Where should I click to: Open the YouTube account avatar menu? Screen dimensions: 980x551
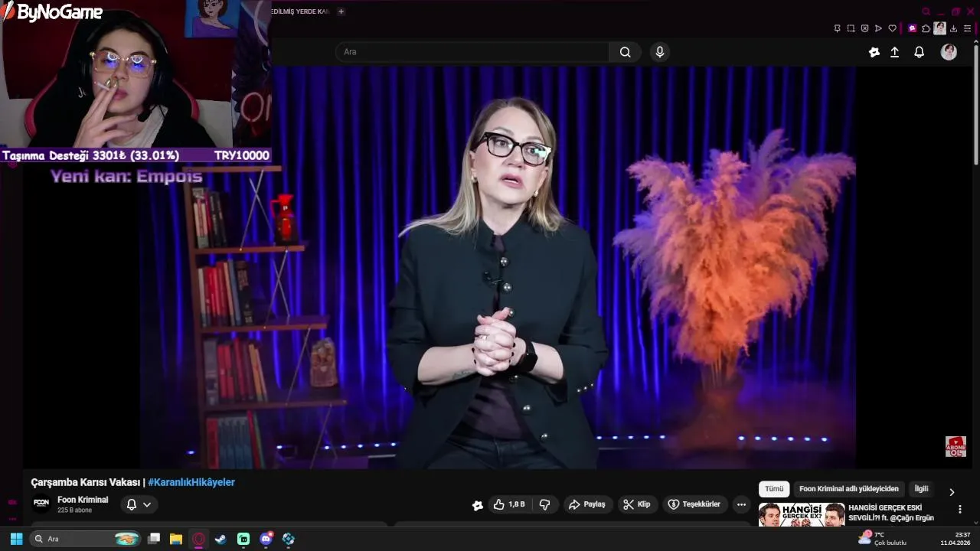[x=949, y=52]
